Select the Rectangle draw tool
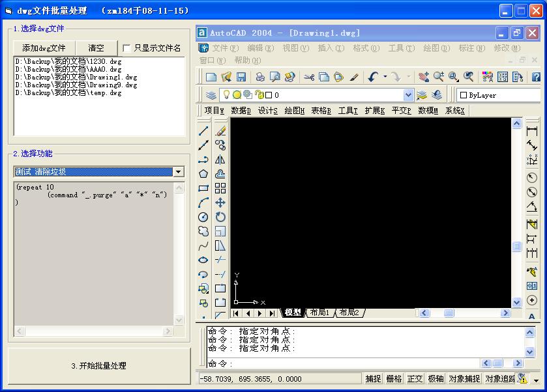 203,188
